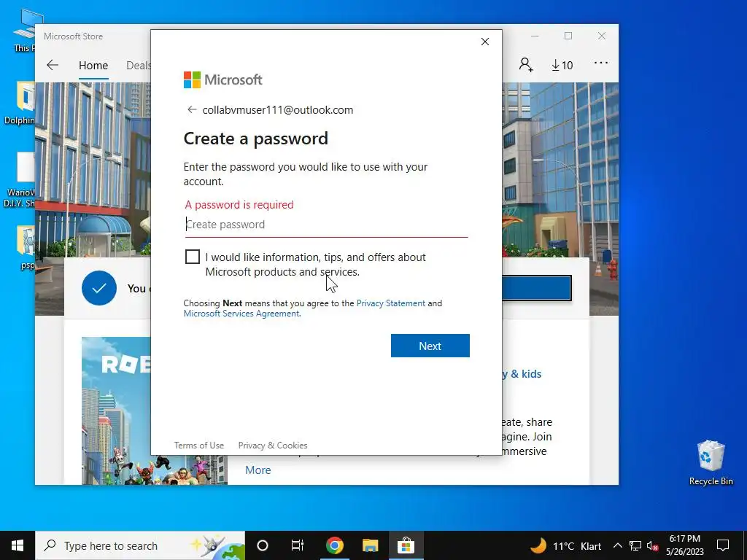Image resolution: width=747 pixels, height=560 pixels.
Task: Launch Google Chrome from the taskbar
Action: click(x=334, y=545)
